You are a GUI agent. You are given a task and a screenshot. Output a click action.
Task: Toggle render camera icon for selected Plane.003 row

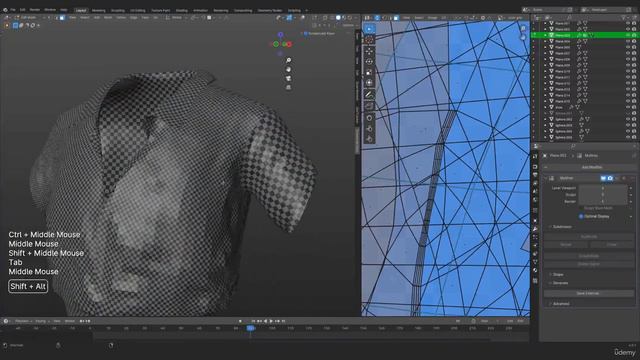point(634,36)
